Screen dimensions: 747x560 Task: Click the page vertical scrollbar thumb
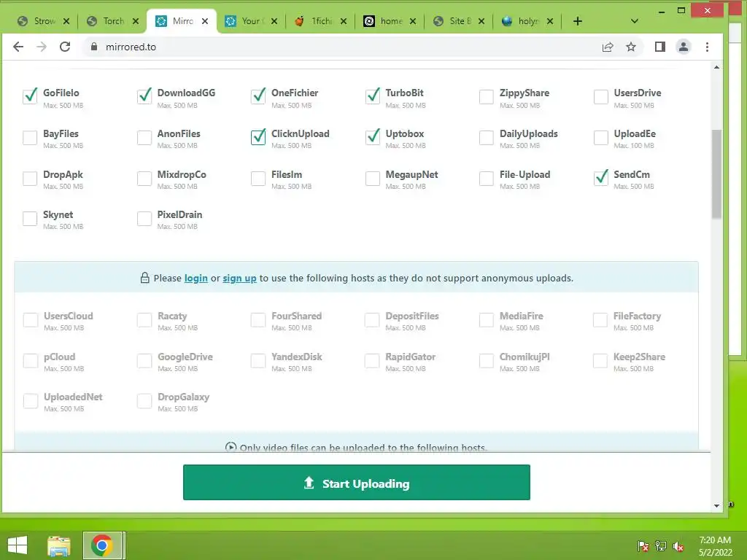[716, 174]
